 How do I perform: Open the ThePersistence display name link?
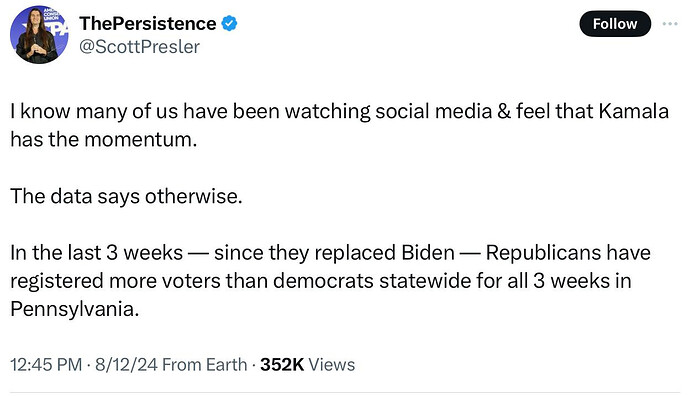click(x=147, y=23)
